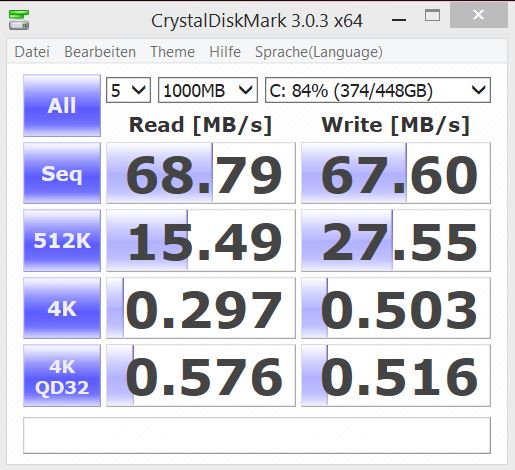Click the Seq write result 67.60

pos(396,173)
